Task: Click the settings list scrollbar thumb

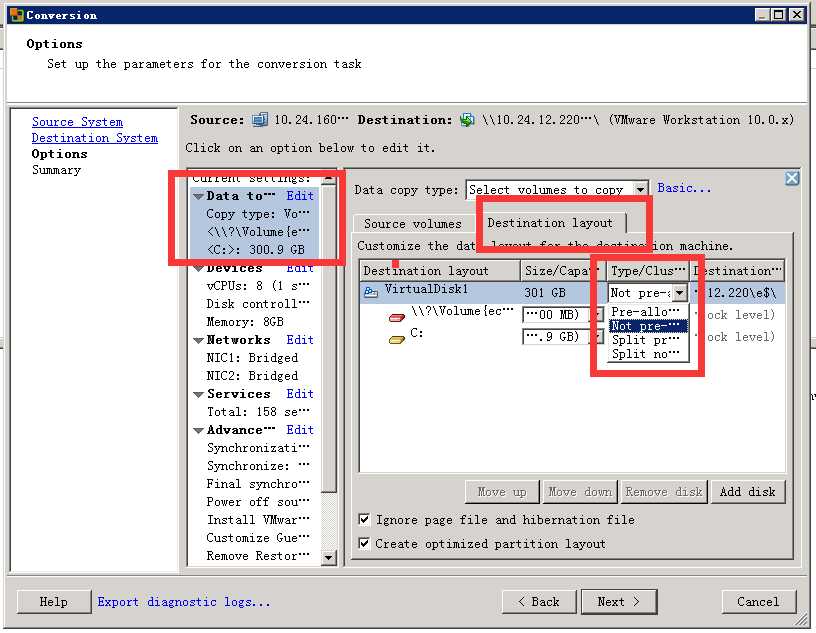Action: (328, 338)
